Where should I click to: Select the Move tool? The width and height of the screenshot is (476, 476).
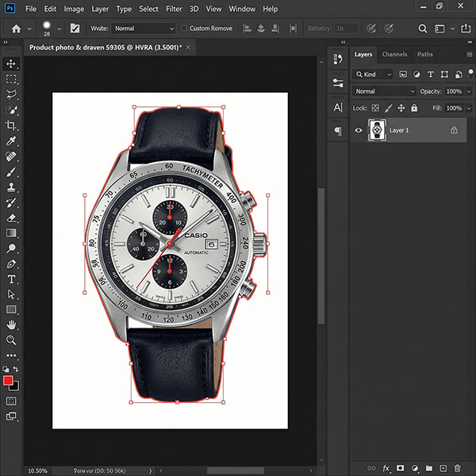tap(11, 63)
